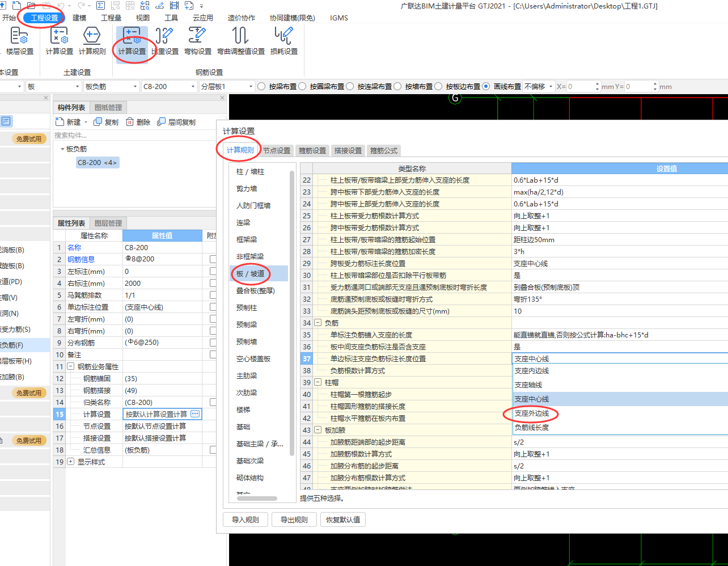Click the film-strip icon in quick access bar

click(174, 6)
